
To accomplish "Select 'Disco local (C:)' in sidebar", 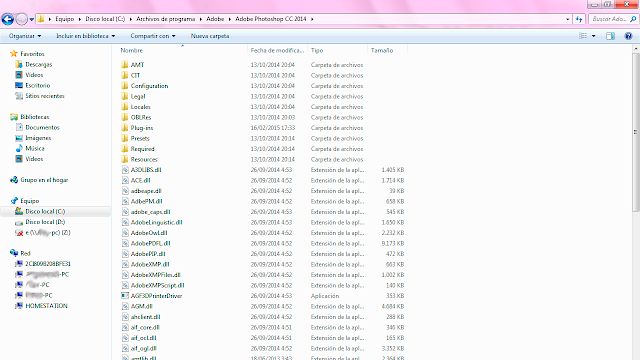I will click(x=45, y=211).
